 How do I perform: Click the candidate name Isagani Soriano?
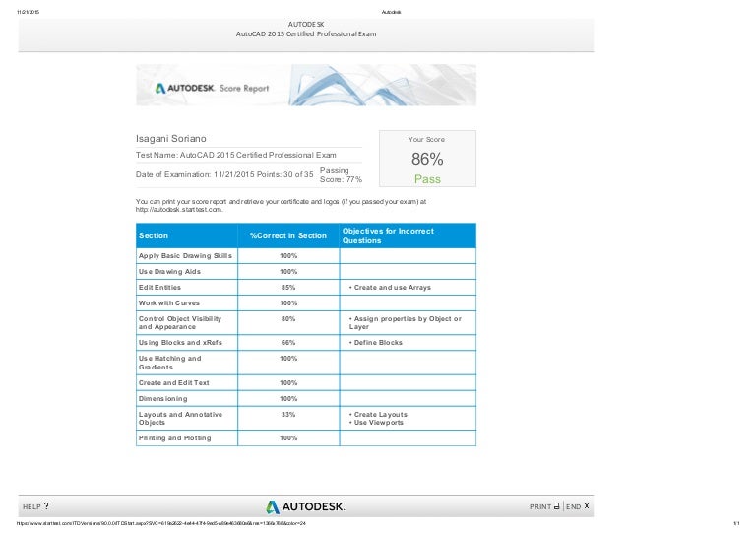172,139
